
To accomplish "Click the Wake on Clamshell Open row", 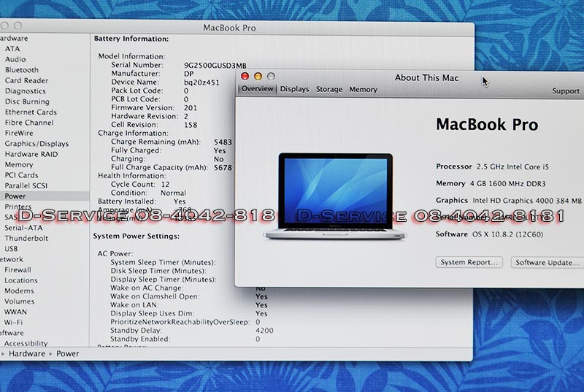I will tap(189, 296).
